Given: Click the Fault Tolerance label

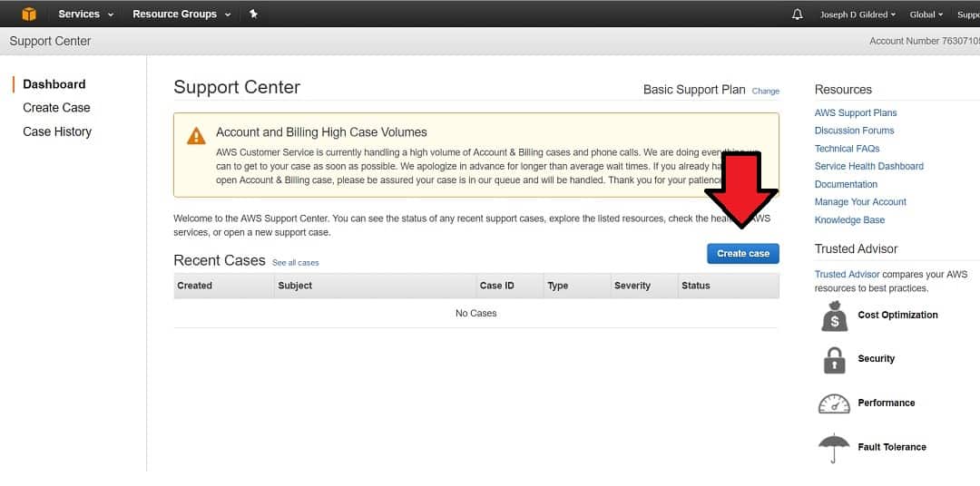Looking at the screenshot, I should click(x=892, y=447).
